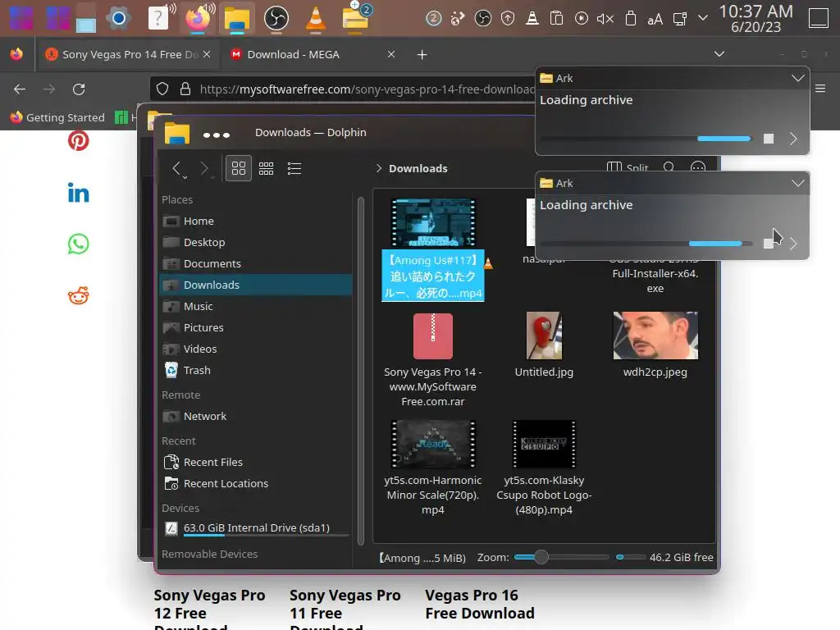Viewport: 840px width, 630px height.
Task: Open Trash in Places panel
Action: point(256,370)
